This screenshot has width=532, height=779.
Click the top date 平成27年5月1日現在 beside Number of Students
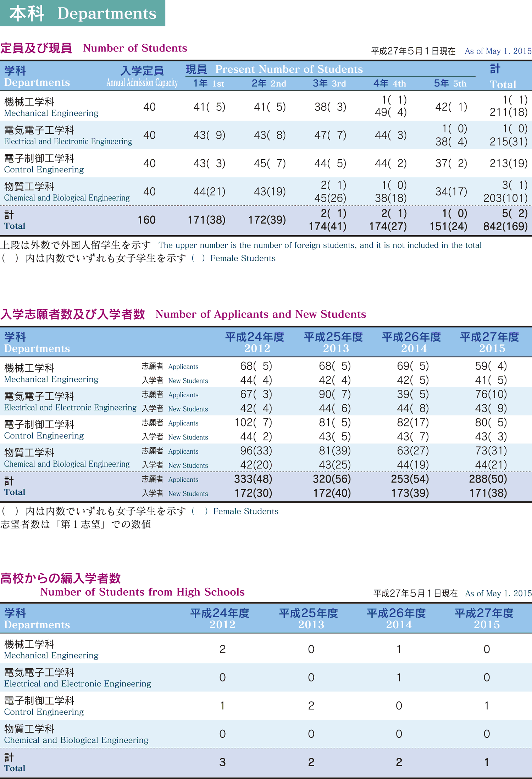(413, 51)
